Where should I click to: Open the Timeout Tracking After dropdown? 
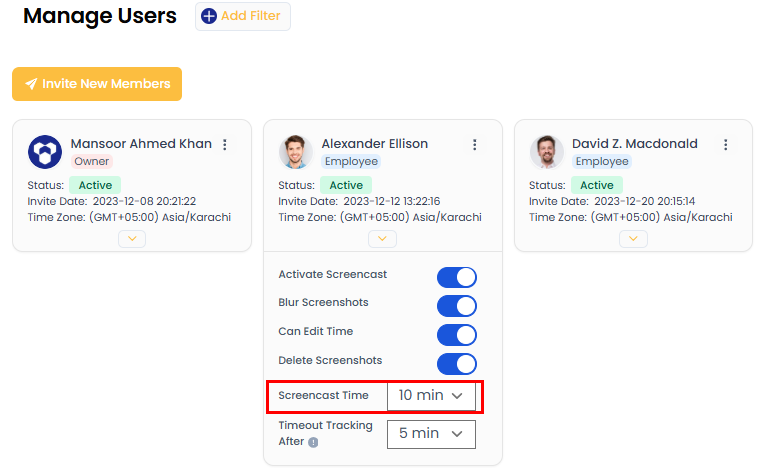coord(431,434)
